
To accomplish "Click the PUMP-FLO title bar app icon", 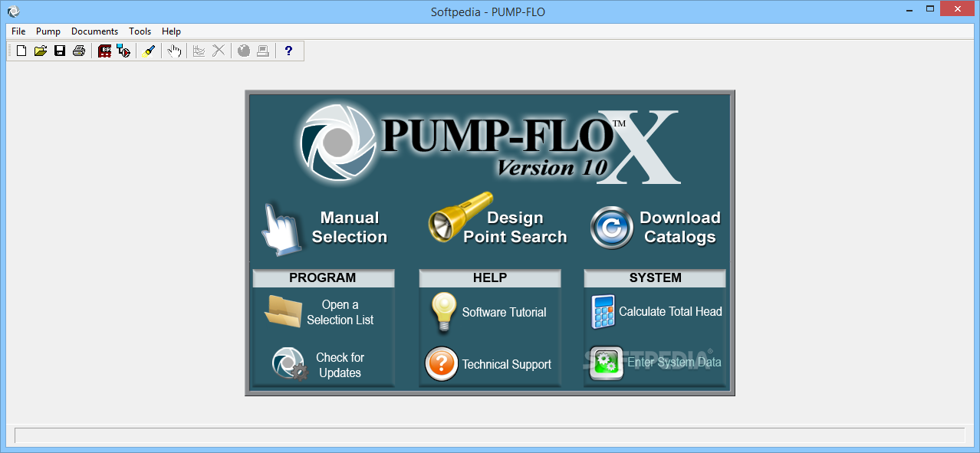I will 13,11.
